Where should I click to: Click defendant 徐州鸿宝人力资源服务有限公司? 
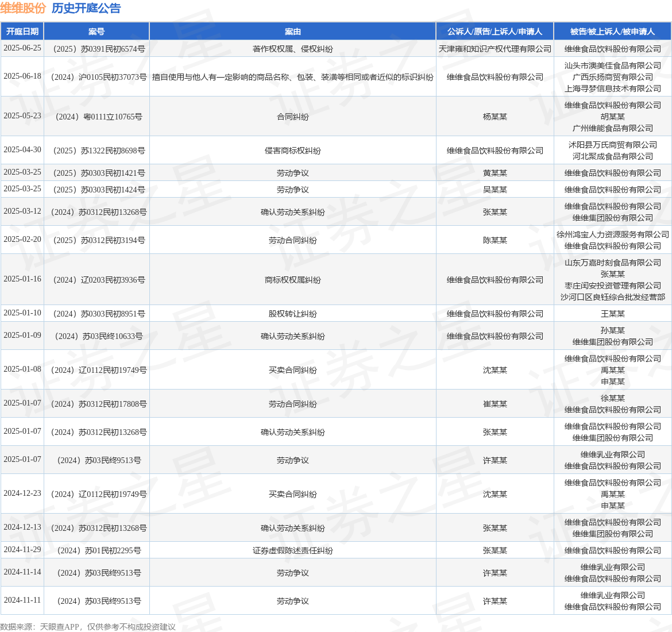tap(612, 234)
